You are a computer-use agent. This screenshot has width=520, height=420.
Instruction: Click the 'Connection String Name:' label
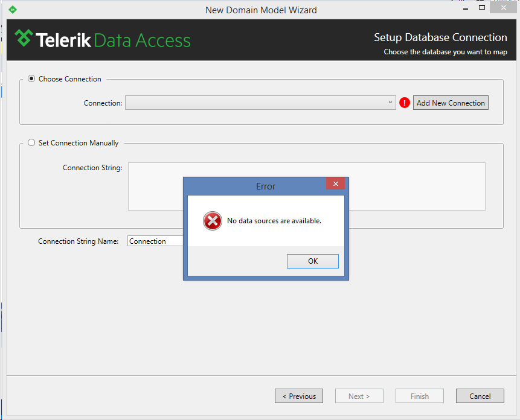click(x=79, y=241)
